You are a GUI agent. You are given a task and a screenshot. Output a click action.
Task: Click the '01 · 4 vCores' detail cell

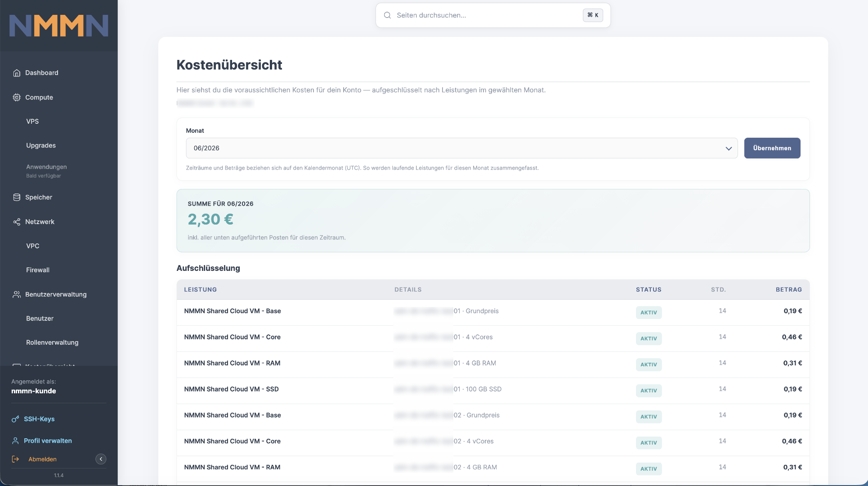tap(473, 337)
